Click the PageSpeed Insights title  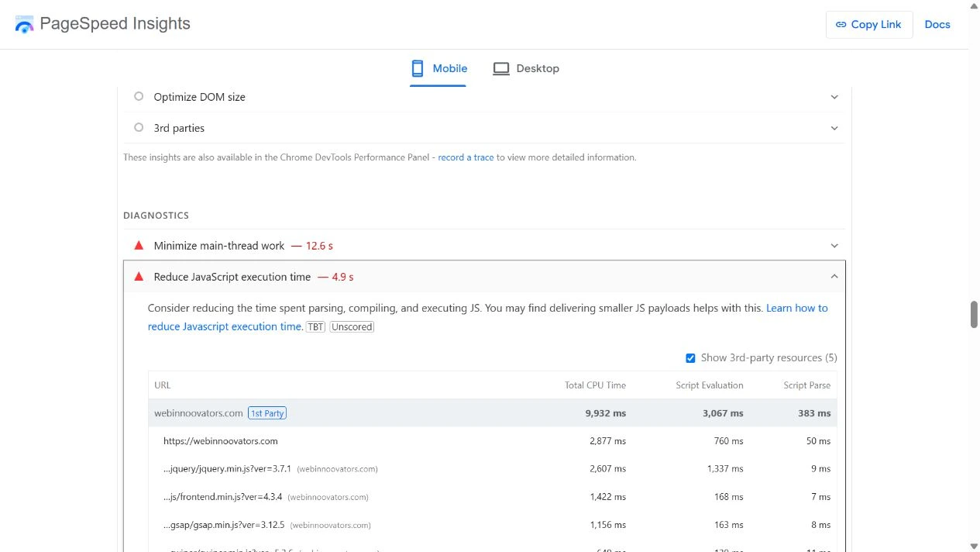click(x=115, y=24)
